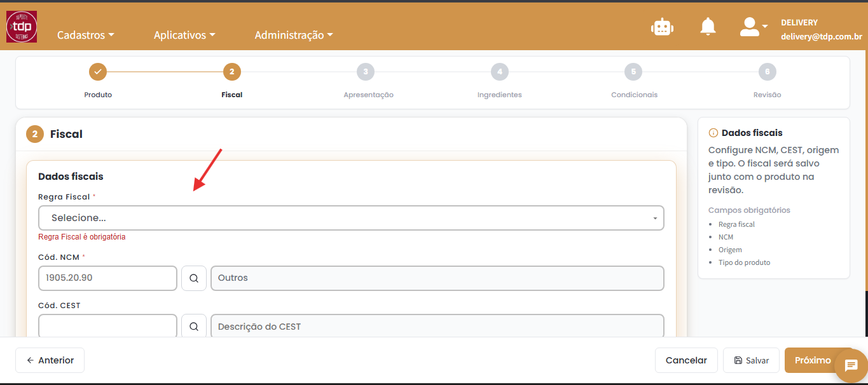This screenshot has width=868, height=385.
Task: Expand the Cadastros menu
Action: point(86,36)
